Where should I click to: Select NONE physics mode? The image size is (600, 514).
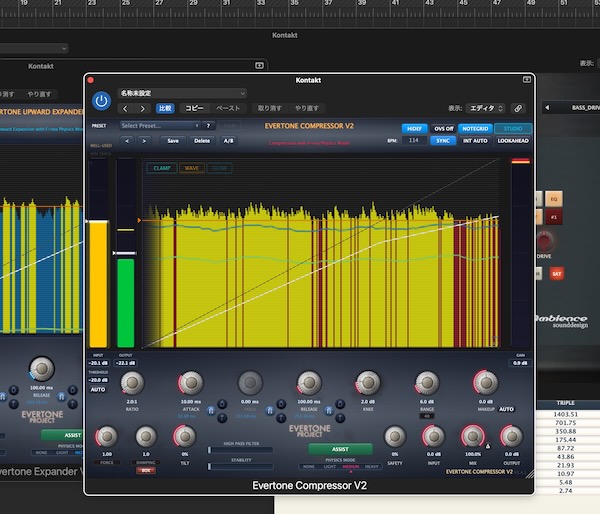pyautogui.click(x=309, y=467)
